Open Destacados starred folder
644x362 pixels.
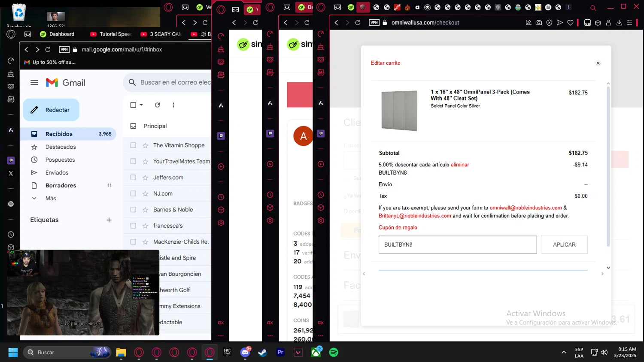(61, 147)
